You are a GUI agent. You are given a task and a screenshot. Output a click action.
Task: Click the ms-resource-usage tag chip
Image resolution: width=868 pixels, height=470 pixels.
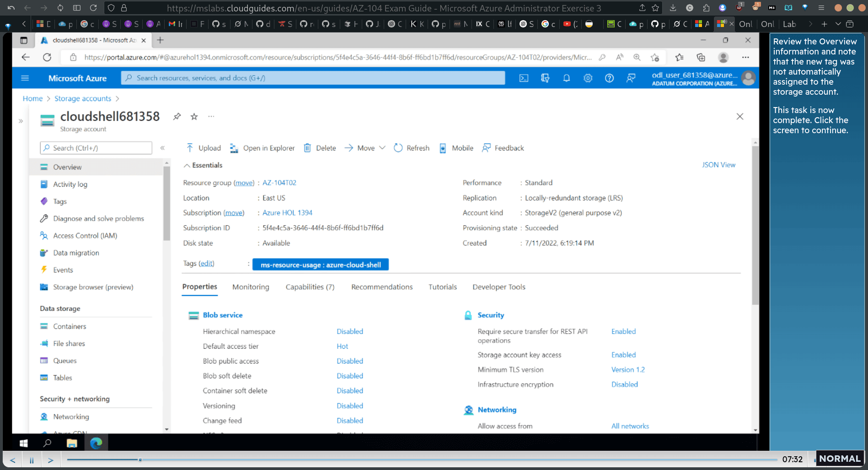(x=321, y=265)
